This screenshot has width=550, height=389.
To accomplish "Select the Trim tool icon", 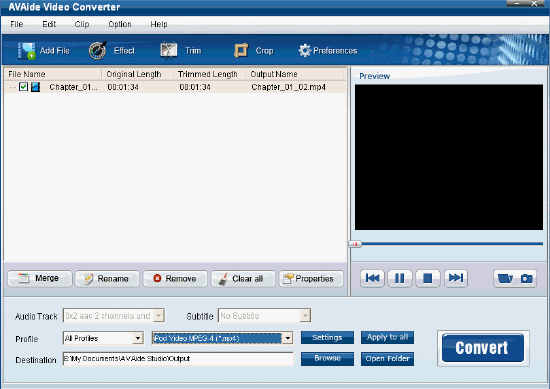I will [x=169, y=50].
